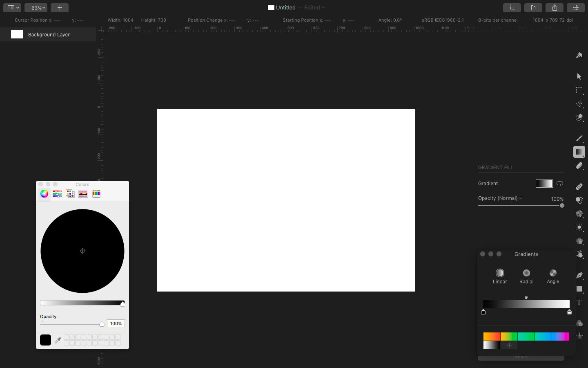Select the Blur/Soften retouch tool
This screenshot has width=588, height=368.
tap(579, 214)
